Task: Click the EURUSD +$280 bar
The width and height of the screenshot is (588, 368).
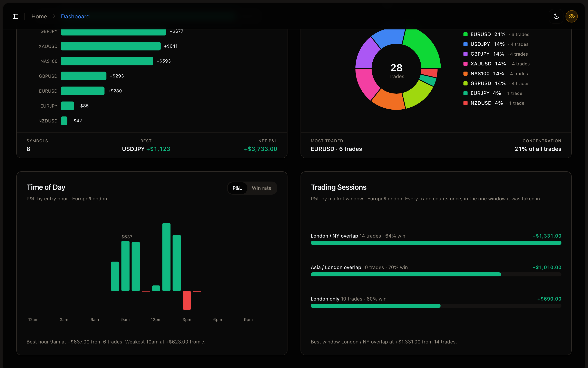Action: coord(83,91)
